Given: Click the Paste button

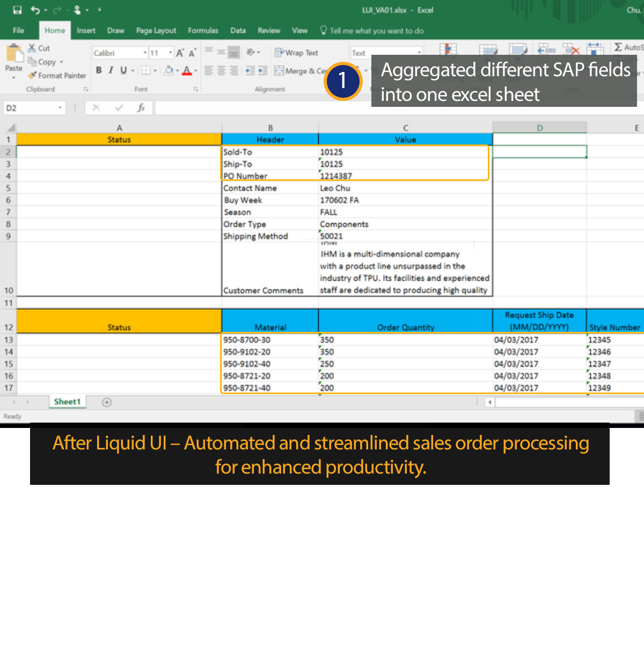Looking at the screenshot, I should 13,59.
